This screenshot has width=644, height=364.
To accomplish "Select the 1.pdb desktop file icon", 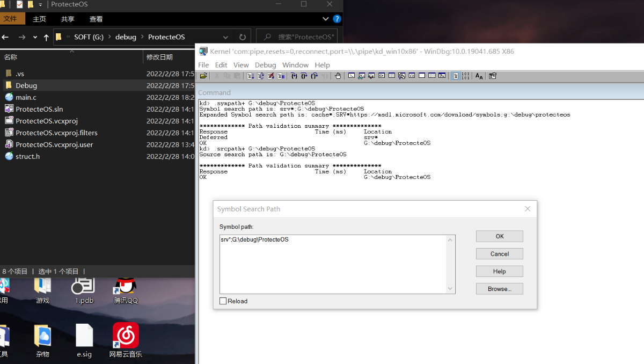I will point(84,290).
